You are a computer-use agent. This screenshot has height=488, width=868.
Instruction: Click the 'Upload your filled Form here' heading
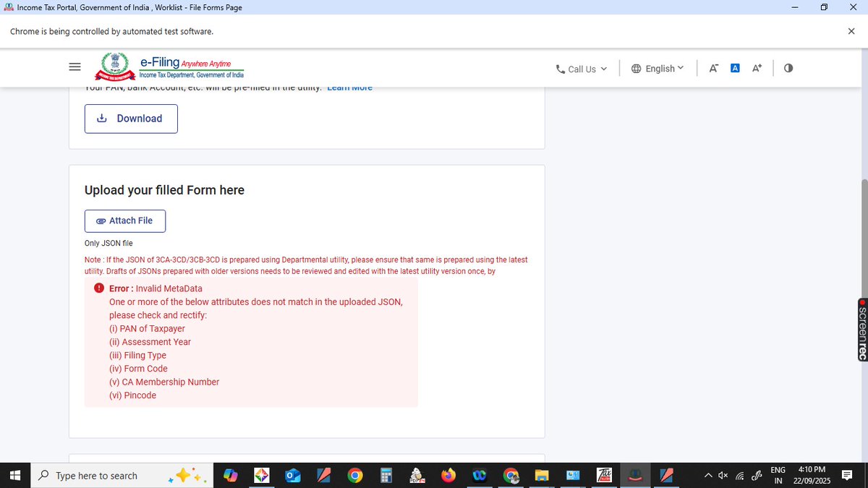tap(164, 190)
